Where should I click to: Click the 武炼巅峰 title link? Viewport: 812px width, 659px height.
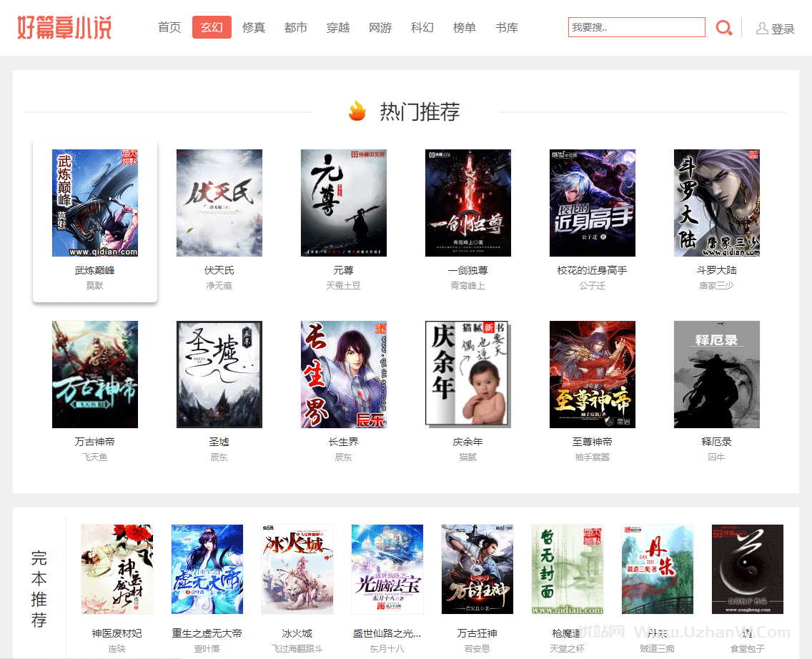coord(95,270)
